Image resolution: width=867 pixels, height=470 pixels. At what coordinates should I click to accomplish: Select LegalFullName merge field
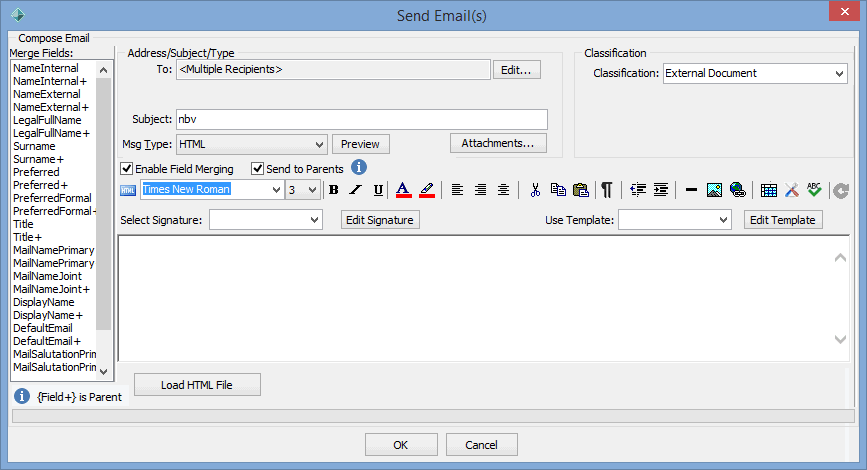click(x=47, y=120)
